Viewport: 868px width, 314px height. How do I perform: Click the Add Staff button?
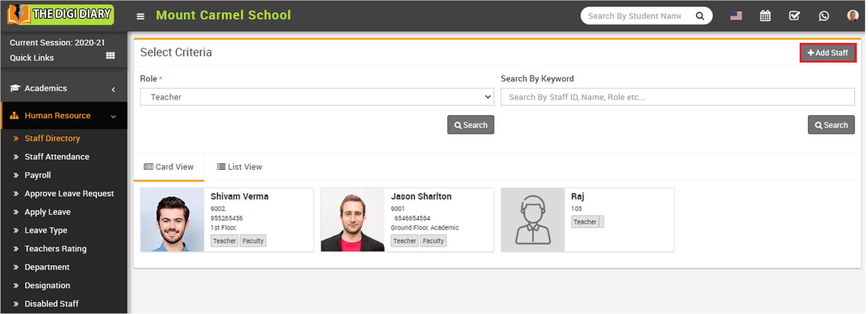click(828, 53)
